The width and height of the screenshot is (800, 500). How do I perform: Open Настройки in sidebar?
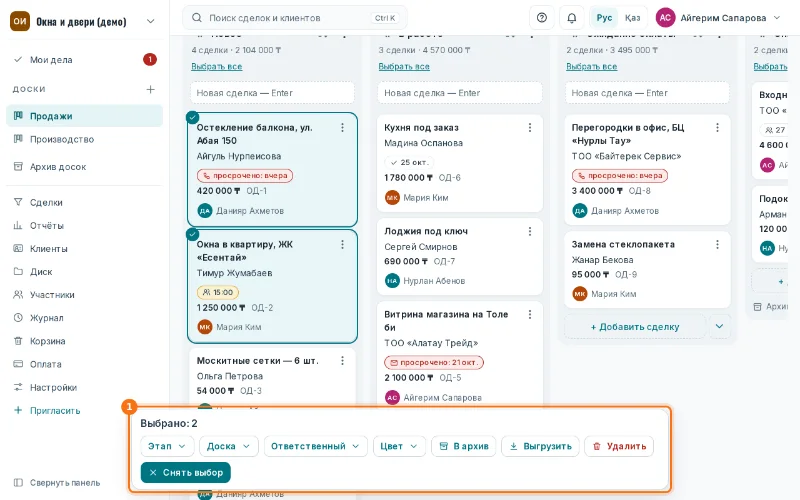click(84, 387)
